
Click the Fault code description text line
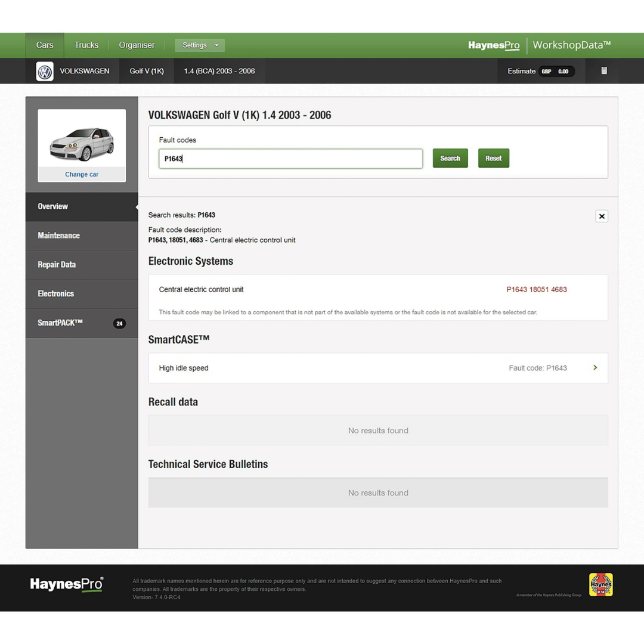[222, 240]
